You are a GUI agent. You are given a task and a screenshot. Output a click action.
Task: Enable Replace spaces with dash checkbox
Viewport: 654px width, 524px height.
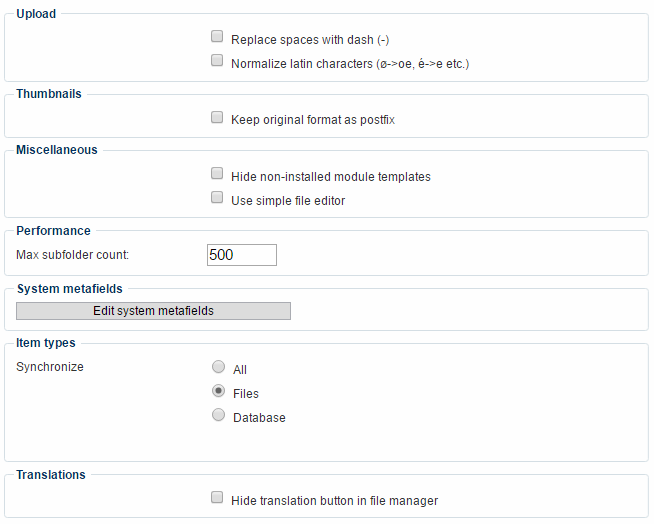coord(217,37)
